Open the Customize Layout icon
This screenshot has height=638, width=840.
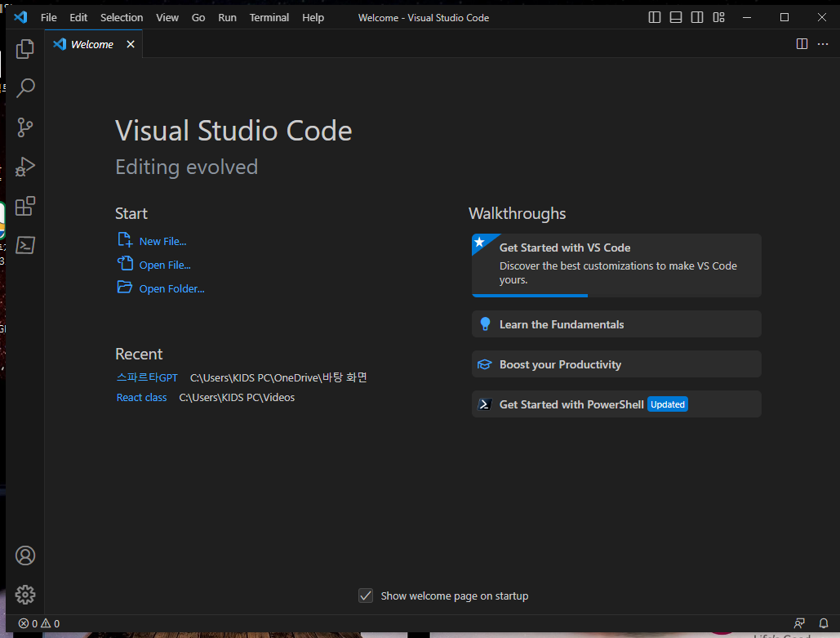pyautogui.click(x=718, y=18)
